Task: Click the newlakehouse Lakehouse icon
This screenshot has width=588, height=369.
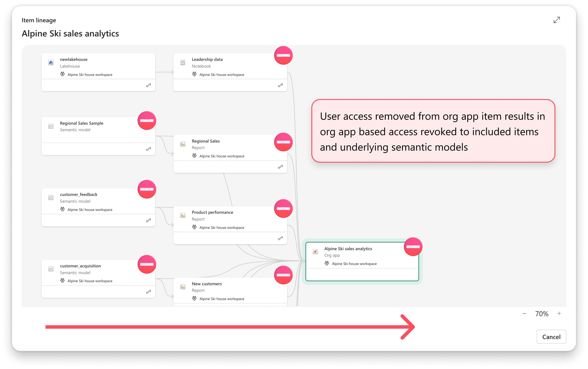Action: 51,63
